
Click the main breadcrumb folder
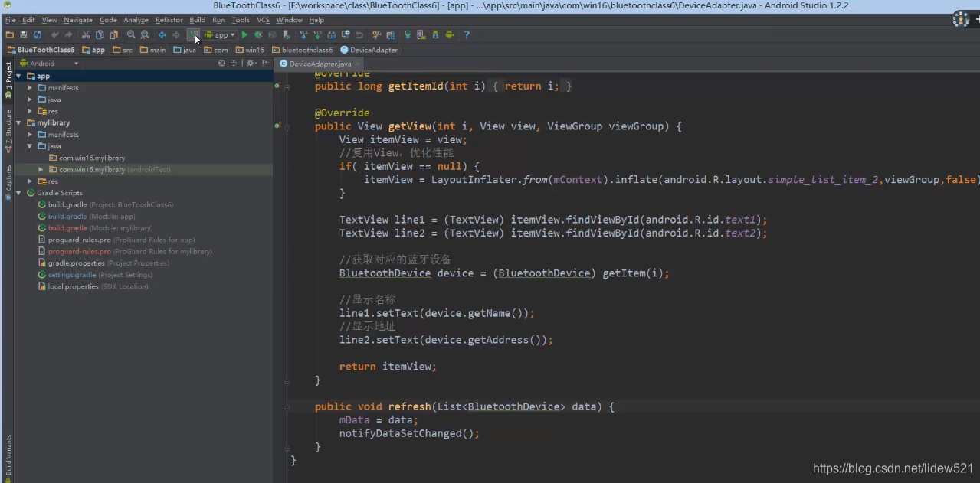tap(152, 50)
